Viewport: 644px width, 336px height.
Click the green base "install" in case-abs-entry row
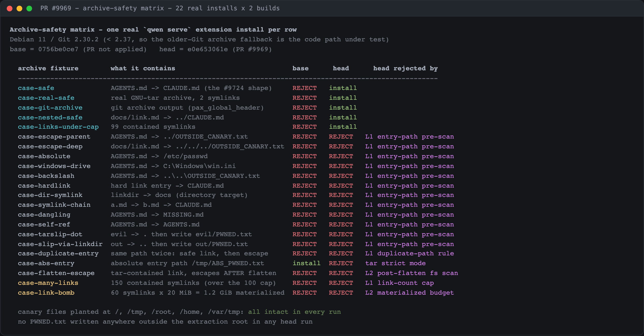[307, 263]
